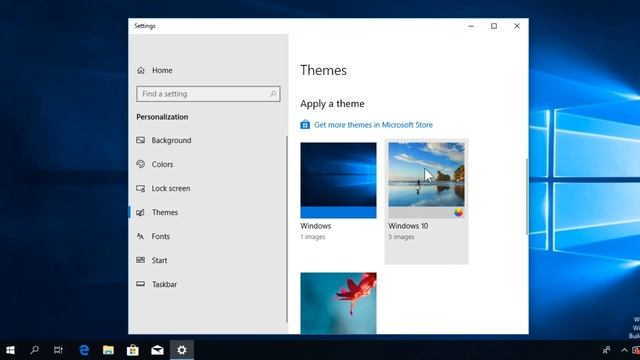Click the Settings content vertical scrollbar
640x360 pixels.
tap(527, 197)
